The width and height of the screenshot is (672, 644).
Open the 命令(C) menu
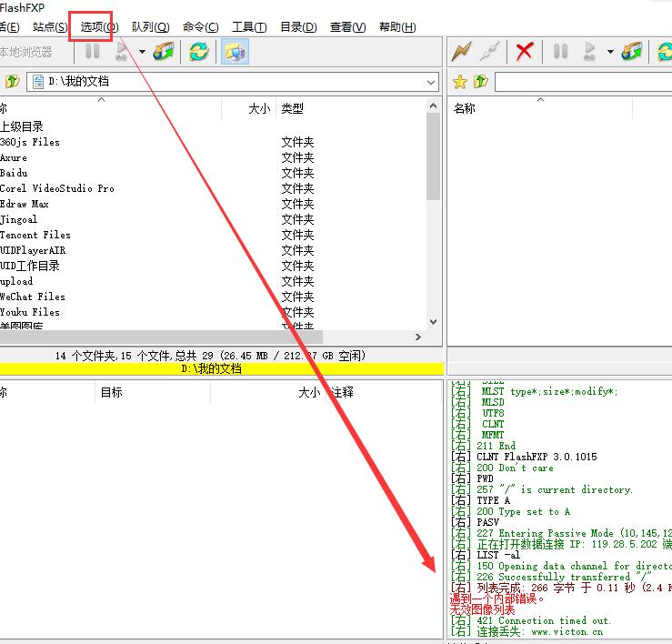[201, 27]
